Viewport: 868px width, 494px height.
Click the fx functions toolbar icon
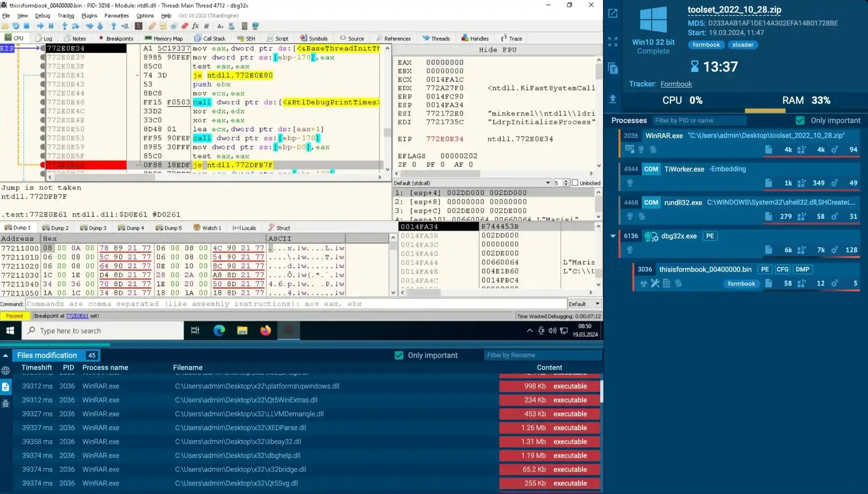coord(195,26)
